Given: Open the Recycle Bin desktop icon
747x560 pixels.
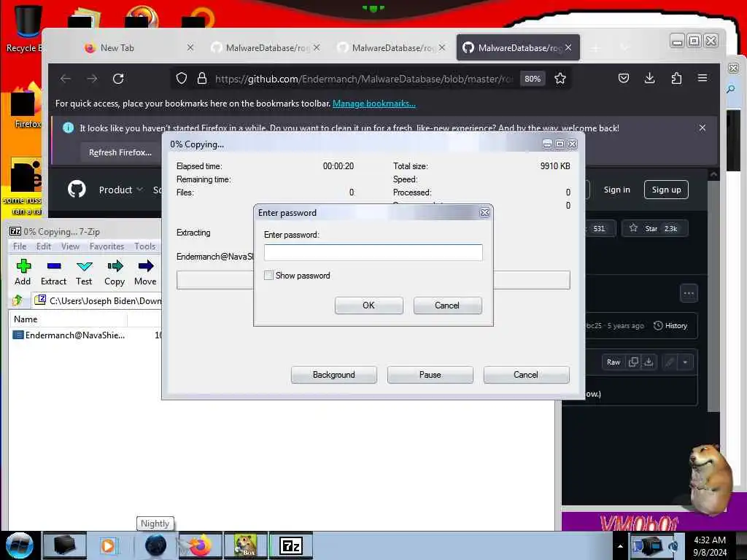Looking at the screenshot, I should tap(24, 28).
